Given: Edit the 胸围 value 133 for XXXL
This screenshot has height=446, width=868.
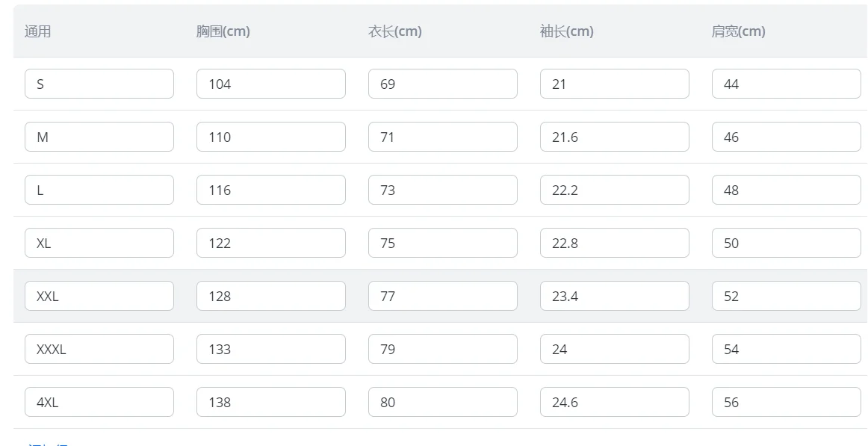Looking at the screenshot, I should point(270,349).
